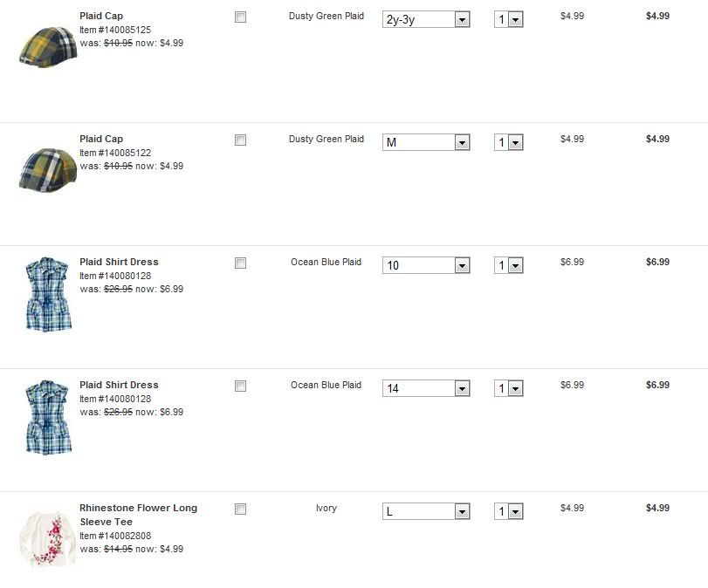Expand the size L dropdown for the tee
Image resolution: width=708 pixels, height=588 pixels.
(x=426, y=512)
